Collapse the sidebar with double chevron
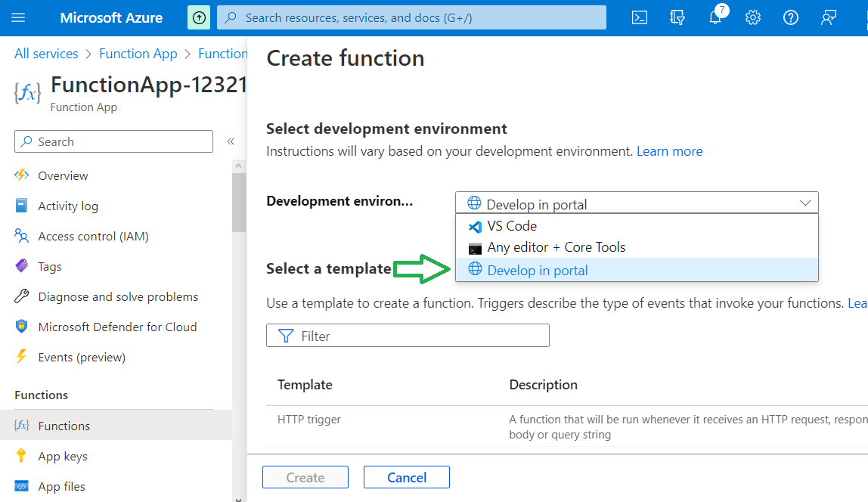The height and width of the screenshot is (502, 868). click(231, 141)
